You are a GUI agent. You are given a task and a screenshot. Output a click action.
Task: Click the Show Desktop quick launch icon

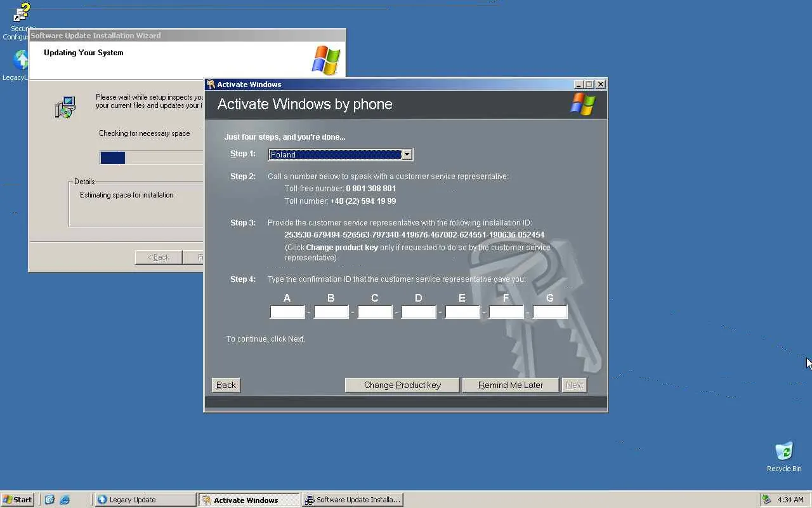[x=49, y=500]
